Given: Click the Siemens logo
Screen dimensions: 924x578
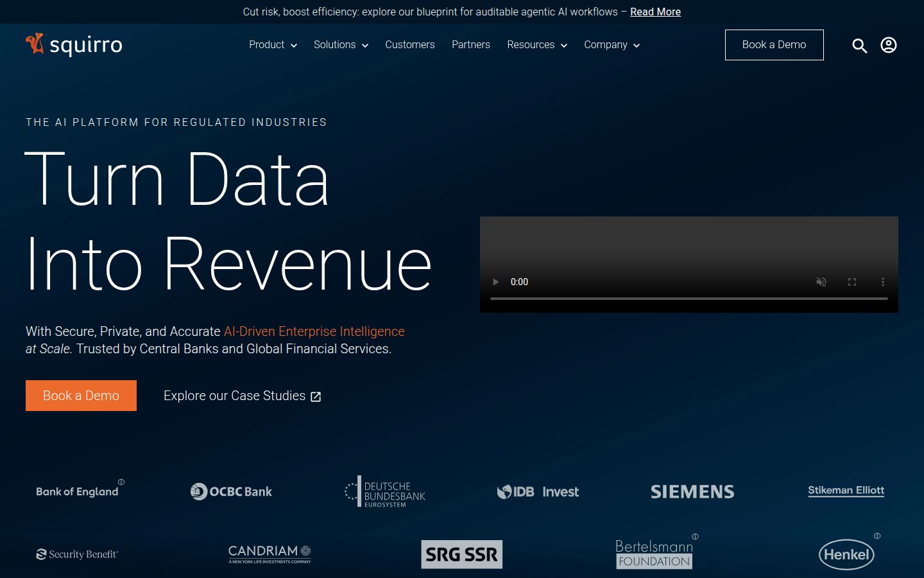Looking at the screenshot, I should tap(692, 491).
